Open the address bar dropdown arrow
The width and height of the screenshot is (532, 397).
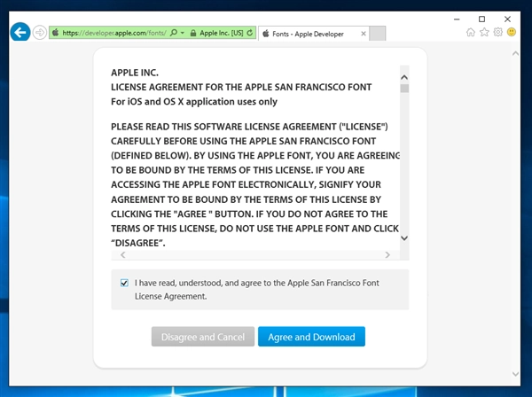click(x=183, y=33)
